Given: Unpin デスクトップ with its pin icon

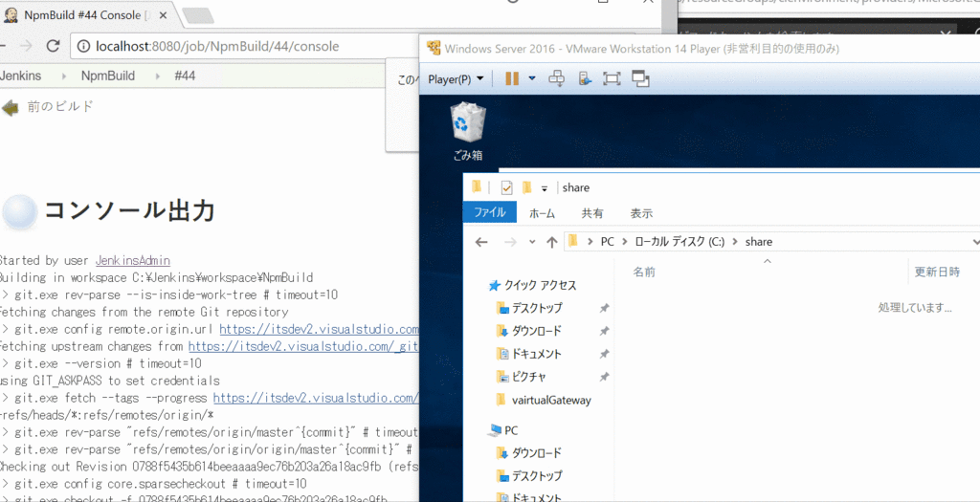Looking at the screenshot, I should (604, 309).
